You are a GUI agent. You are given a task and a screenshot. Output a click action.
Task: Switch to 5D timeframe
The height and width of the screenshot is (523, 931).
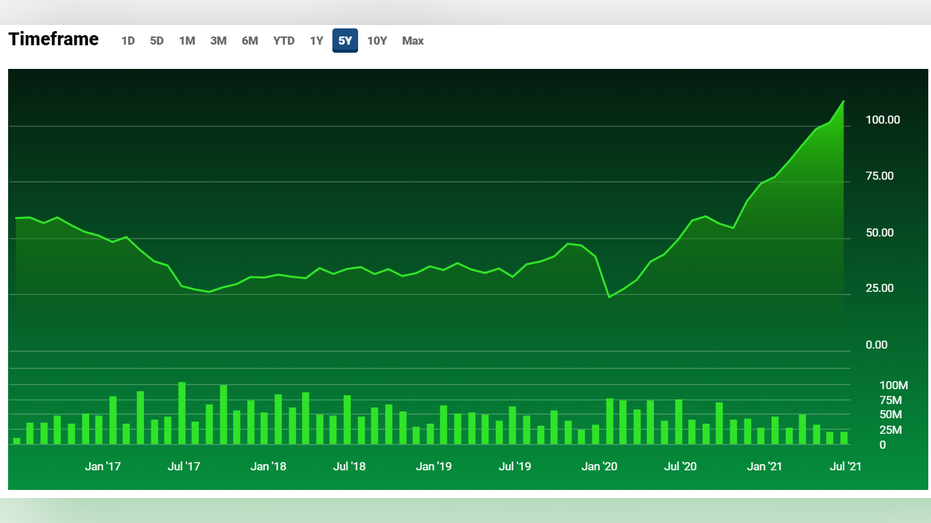point(157,41)
